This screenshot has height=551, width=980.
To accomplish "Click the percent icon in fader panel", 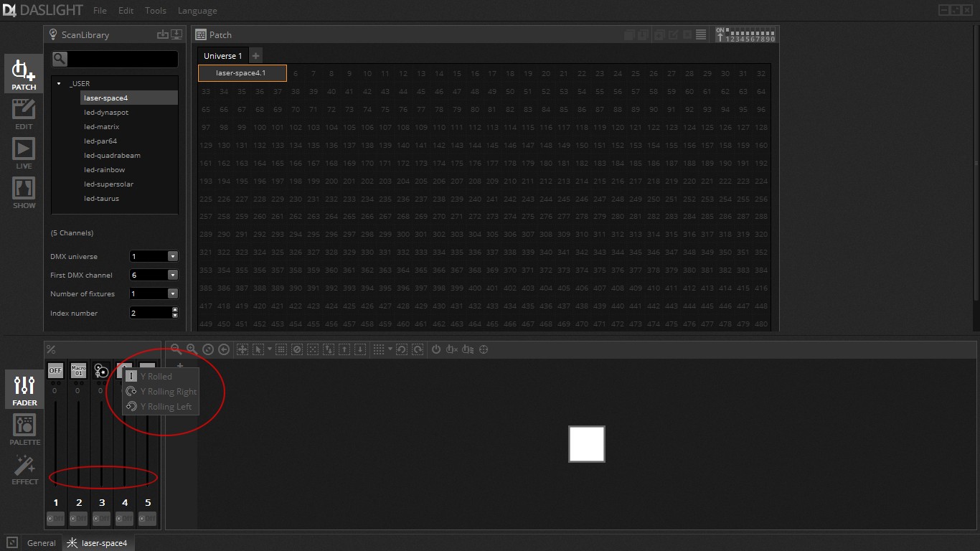I will [51, 349].
